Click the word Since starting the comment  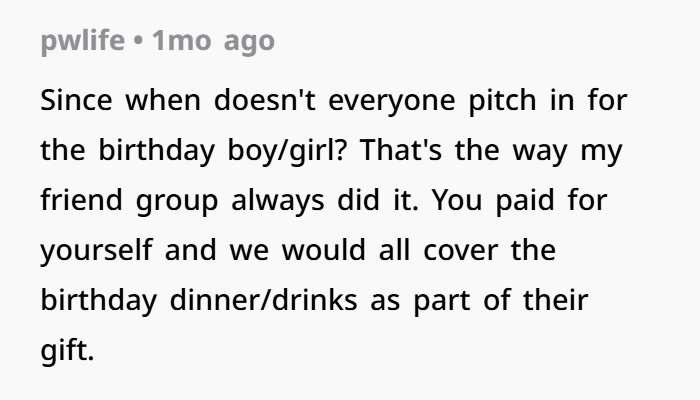(76, 100)
